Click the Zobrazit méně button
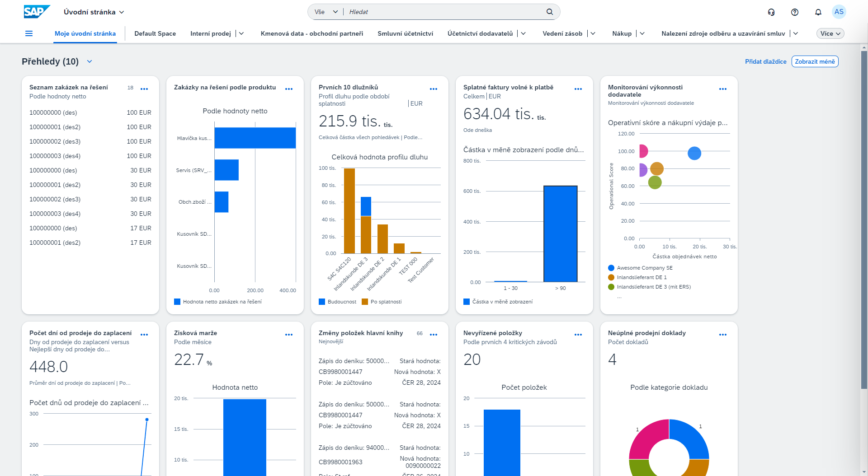 coord(815,61)
